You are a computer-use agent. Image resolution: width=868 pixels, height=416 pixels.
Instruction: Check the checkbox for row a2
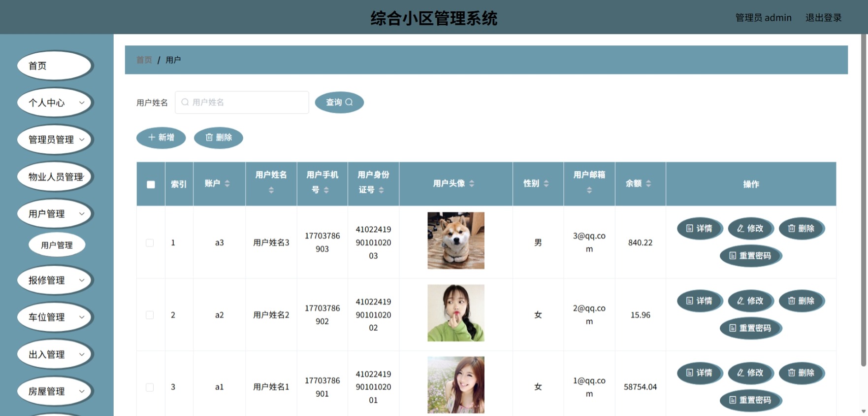point(150,315)
